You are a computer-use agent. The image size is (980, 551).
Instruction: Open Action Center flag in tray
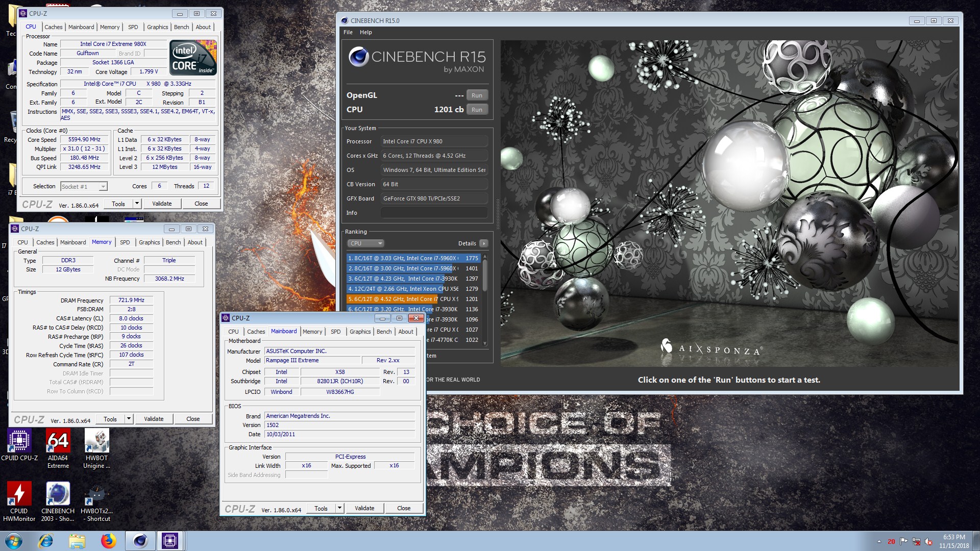pyautogui.click(x=903, y=542)
